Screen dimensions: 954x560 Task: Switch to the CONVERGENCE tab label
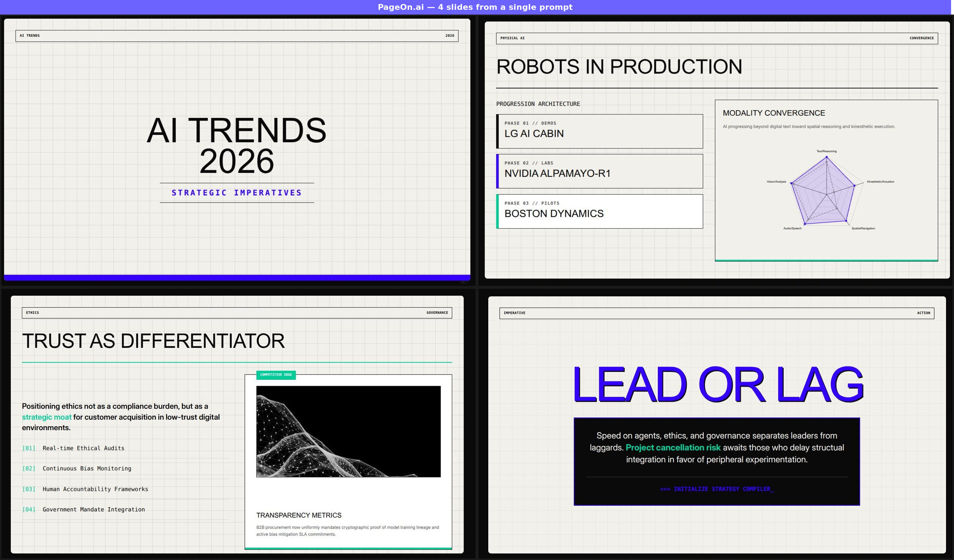click(922, 38)
